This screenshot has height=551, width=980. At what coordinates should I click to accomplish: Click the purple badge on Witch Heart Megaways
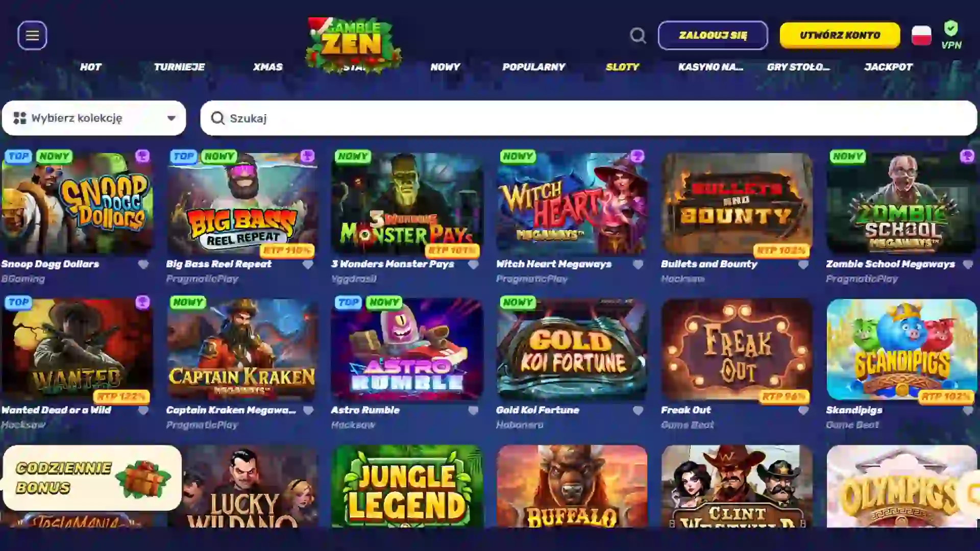[637, 156]
